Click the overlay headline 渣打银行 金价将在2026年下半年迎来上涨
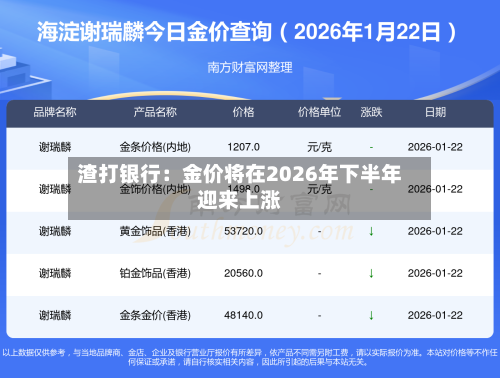This screenshot has width=500, height=378. 239,187
